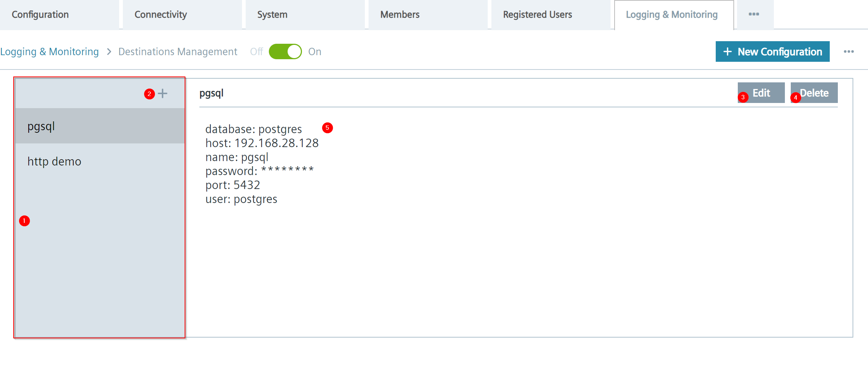Open the Connectivity tab
Image resolution: width=868 pixels, height=367 pixels.
pyautogui.click(x=161, y=15)
